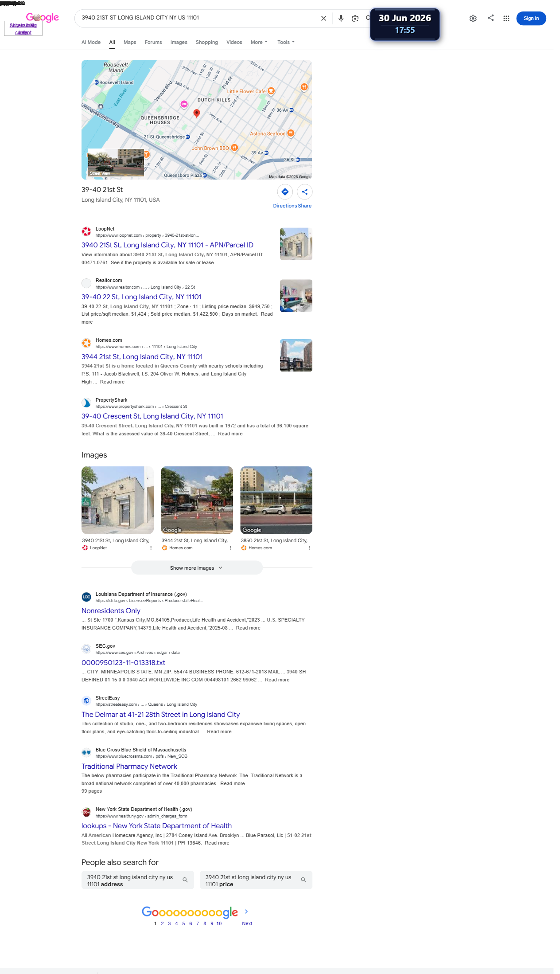
Task: Open quick settings gear icon
Action: click(x=473, y=18)
